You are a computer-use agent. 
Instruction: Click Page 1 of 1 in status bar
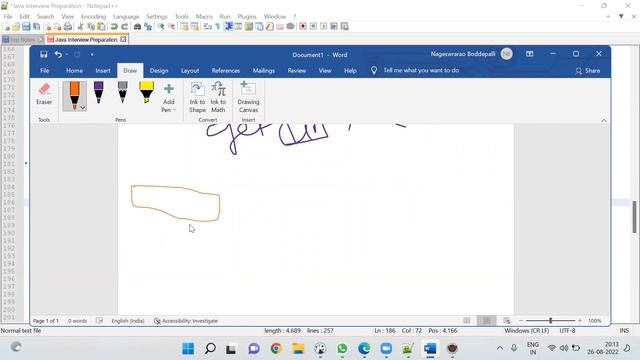click(46, 321)
